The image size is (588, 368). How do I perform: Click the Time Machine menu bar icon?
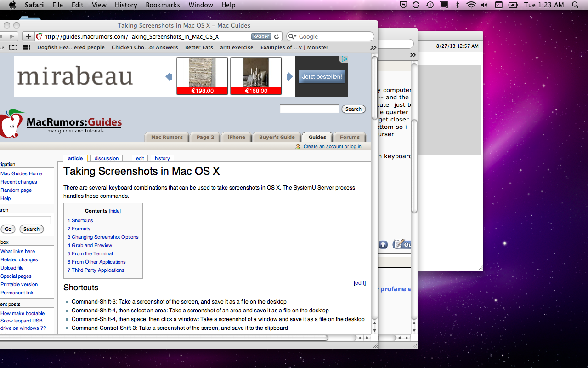click(430, 5)
